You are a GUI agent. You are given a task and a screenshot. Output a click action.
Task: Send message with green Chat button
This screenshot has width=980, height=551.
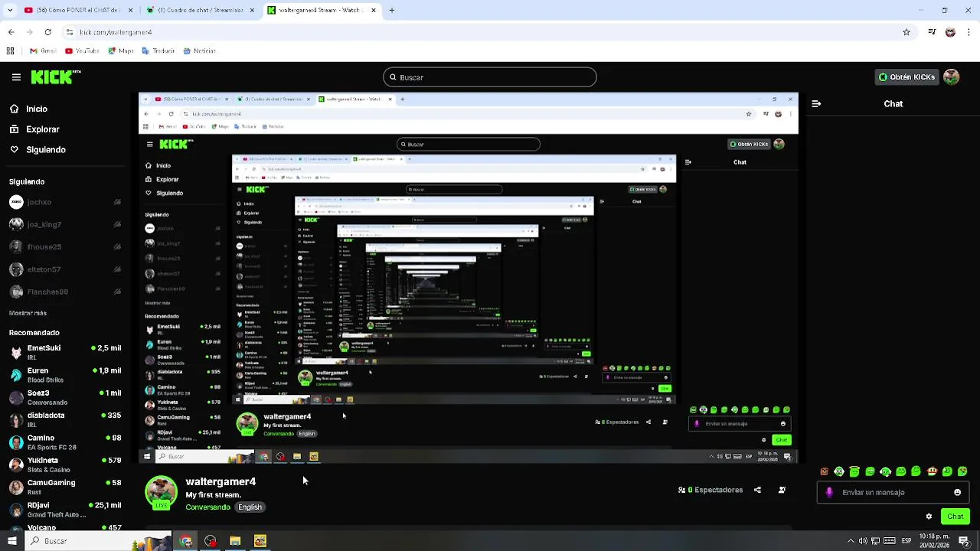[x=955, y=517]
